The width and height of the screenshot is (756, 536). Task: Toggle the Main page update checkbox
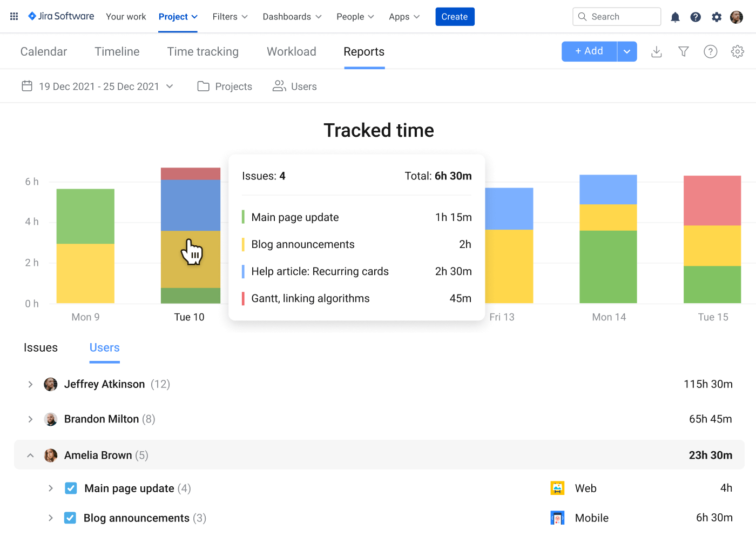tap(71, 488)
